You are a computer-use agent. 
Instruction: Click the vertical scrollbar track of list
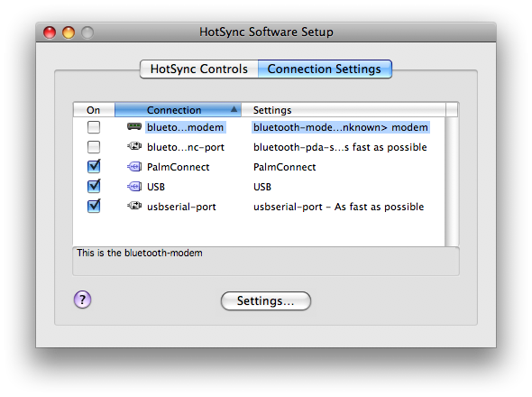(x=452, y=181)
